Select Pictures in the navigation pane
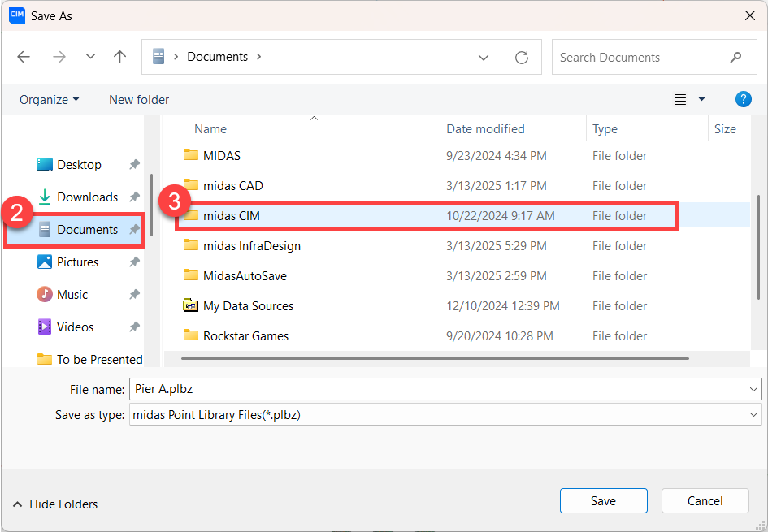The width and height of the screenshot is (768, 532). (x=77, y=262)
